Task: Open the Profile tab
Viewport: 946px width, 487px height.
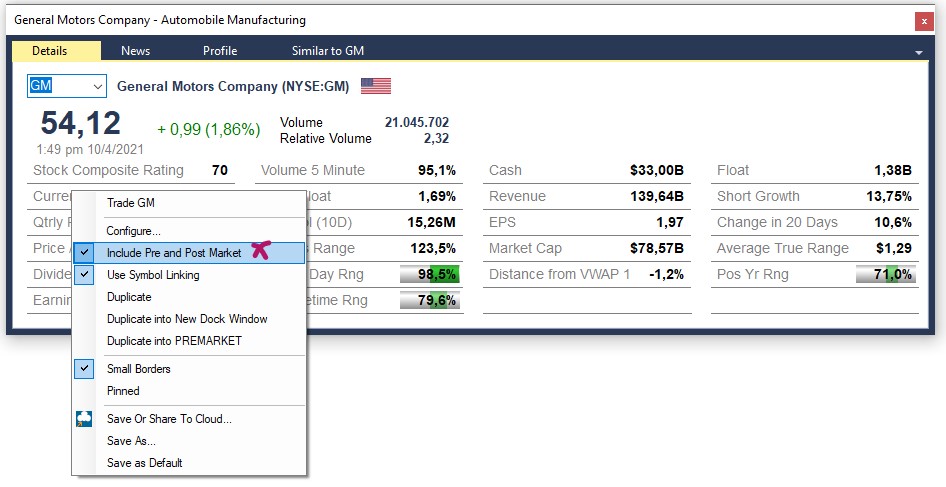Action: coord(220,51)
